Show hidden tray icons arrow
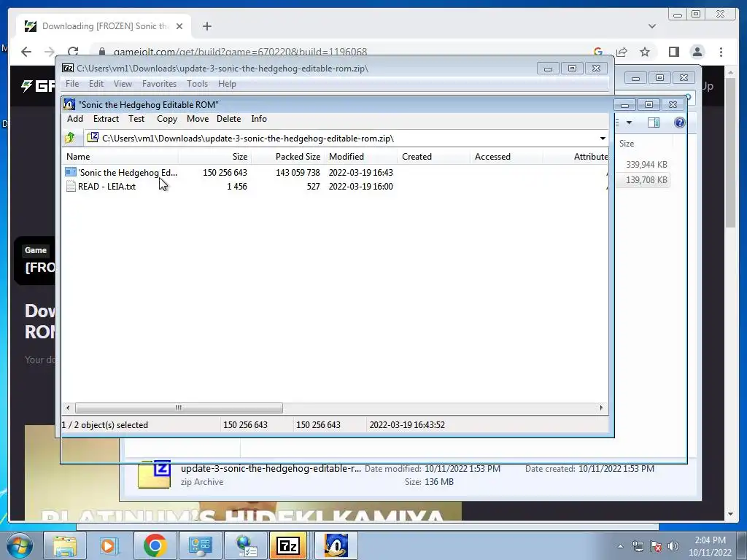This screenshot has width=747, height=560. point(620,546)
